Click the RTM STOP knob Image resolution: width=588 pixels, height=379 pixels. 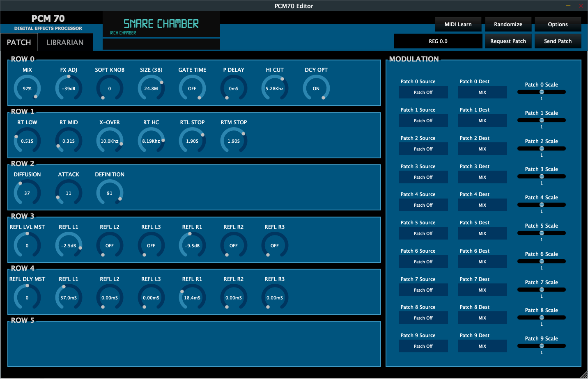pos(234,141)
